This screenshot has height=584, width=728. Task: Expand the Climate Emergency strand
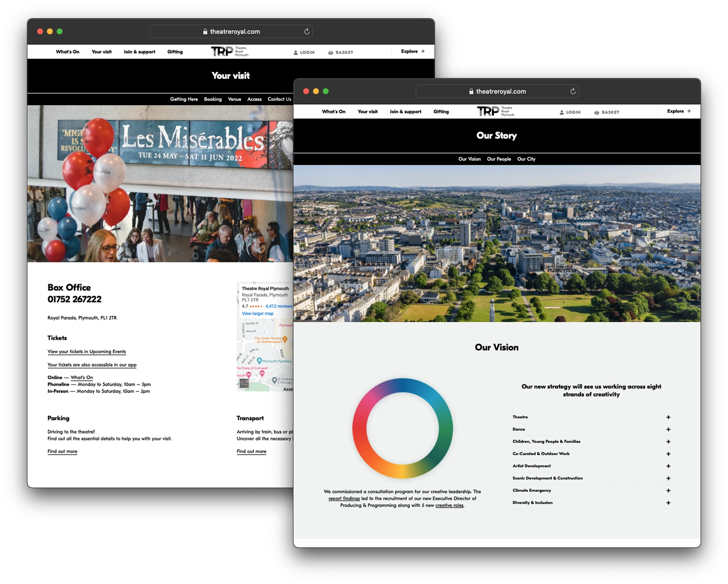[591, 490]
